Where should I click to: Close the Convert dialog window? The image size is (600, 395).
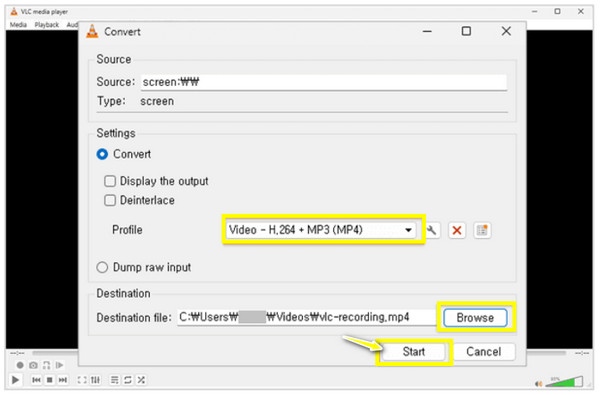click(506, 31)
